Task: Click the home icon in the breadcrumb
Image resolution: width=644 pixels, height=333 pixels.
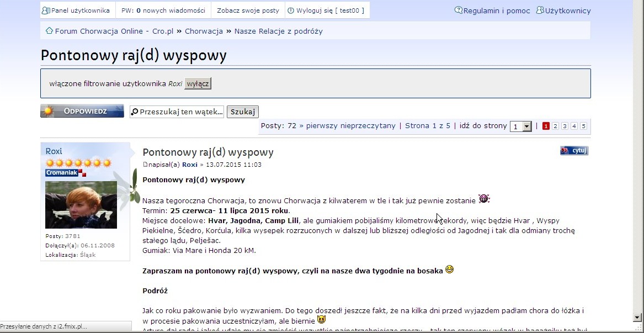Action: click(49, 31)
